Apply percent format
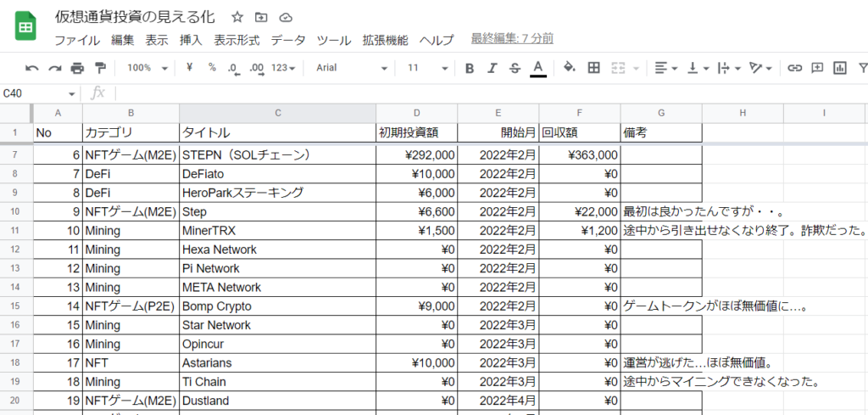The height and width of the screenshot is (415, 868). pyautogui.click(x=212, y=68)
